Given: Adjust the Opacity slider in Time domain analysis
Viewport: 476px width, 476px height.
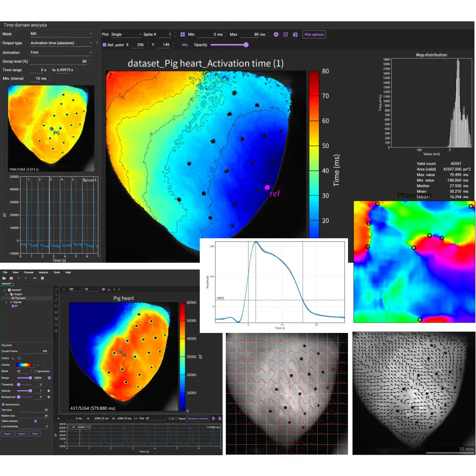Looking at the screenshot, I should pyautogui.click(x=229, y=45).
